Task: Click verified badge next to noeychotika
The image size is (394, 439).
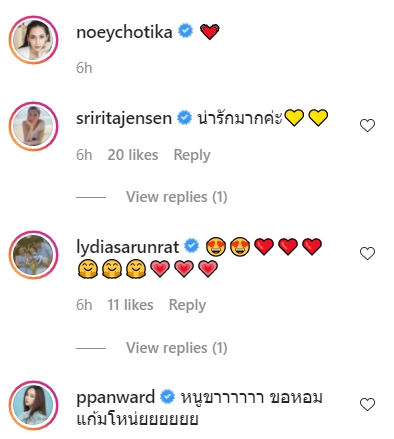Action: pos(185,31)
